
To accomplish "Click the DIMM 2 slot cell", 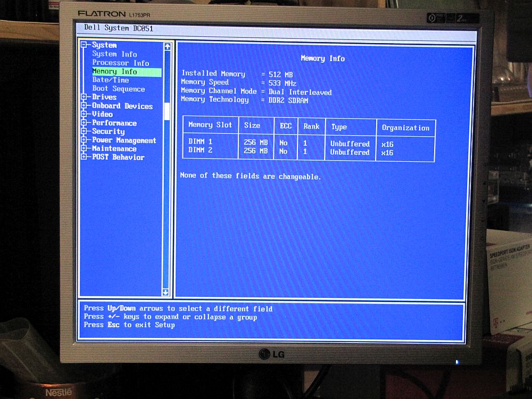I will coord(200,150).
